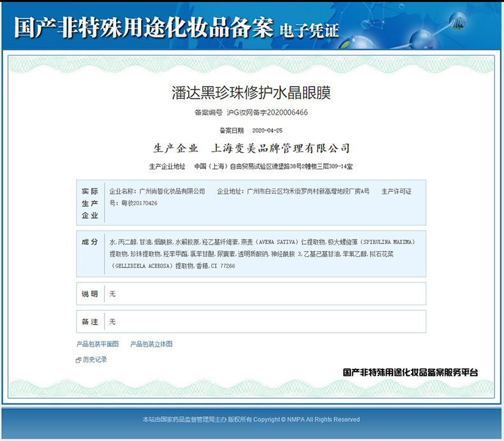Click the 备案编号 label
Viewport: 504px width, 441px height.
(208, 112)
